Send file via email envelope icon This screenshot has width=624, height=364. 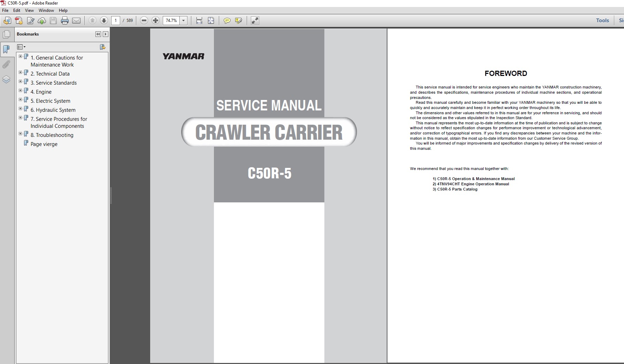[x=76, y=21]
